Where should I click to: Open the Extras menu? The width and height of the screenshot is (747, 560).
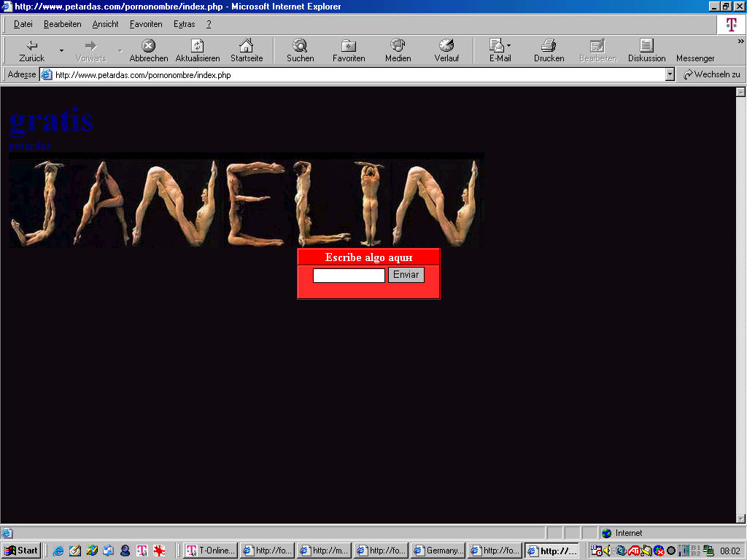(x=184, y=24)
